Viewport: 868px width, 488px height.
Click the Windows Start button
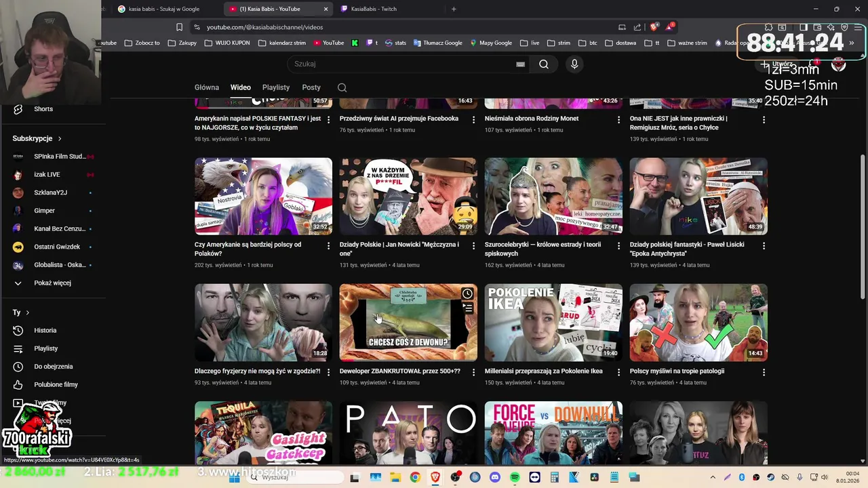(235, 478)
